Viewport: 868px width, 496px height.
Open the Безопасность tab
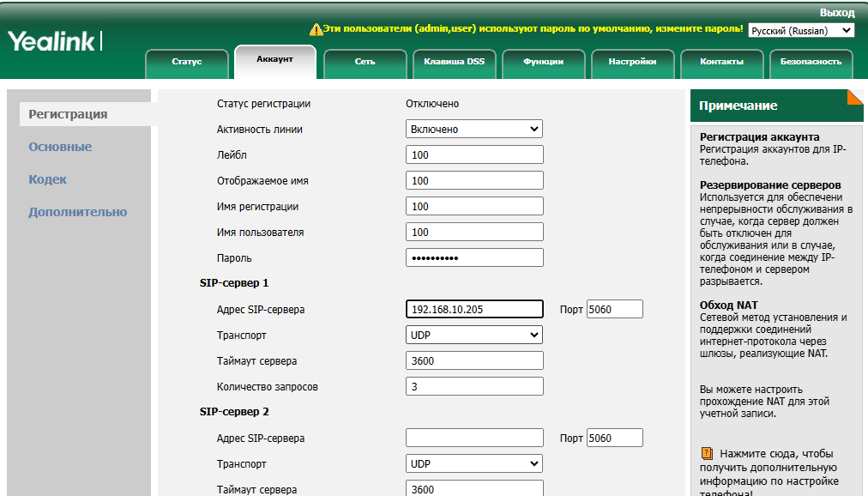811,62
